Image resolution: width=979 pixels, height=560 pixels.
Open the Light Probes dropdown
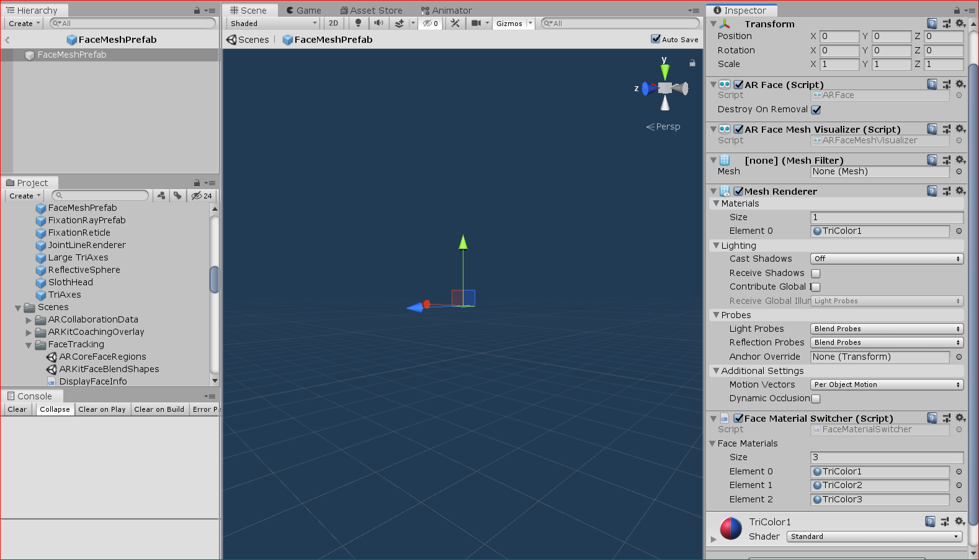(887, 329)
